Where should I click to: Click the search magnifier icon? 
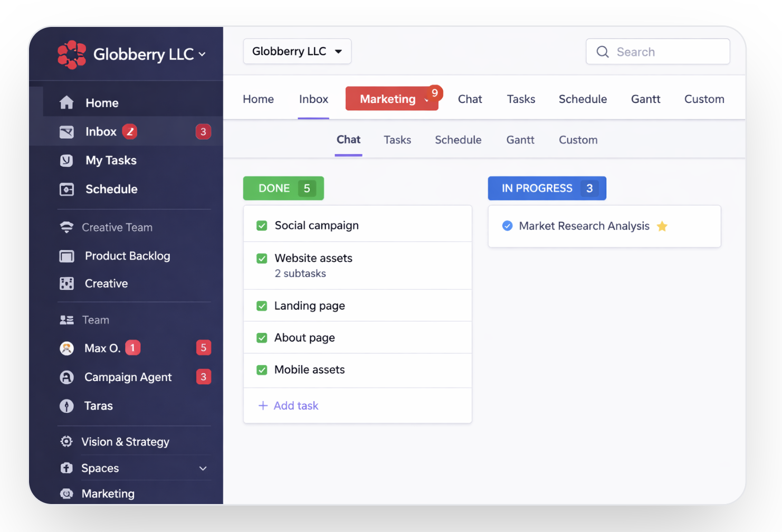(x=603, y=52)
